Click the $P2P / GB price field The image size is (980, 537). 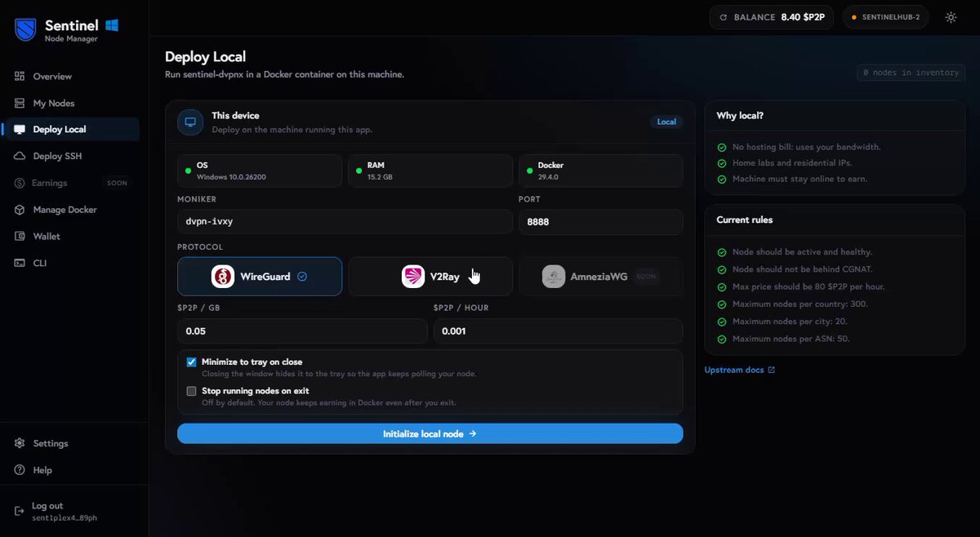tap(302, 331)
